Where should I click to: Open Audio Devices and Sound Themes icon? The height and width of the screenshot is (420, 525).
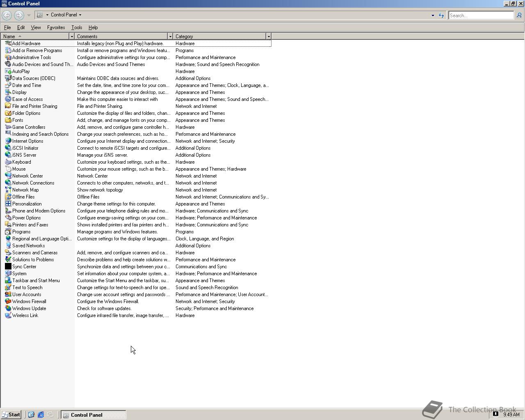click(x=8, y=64)
